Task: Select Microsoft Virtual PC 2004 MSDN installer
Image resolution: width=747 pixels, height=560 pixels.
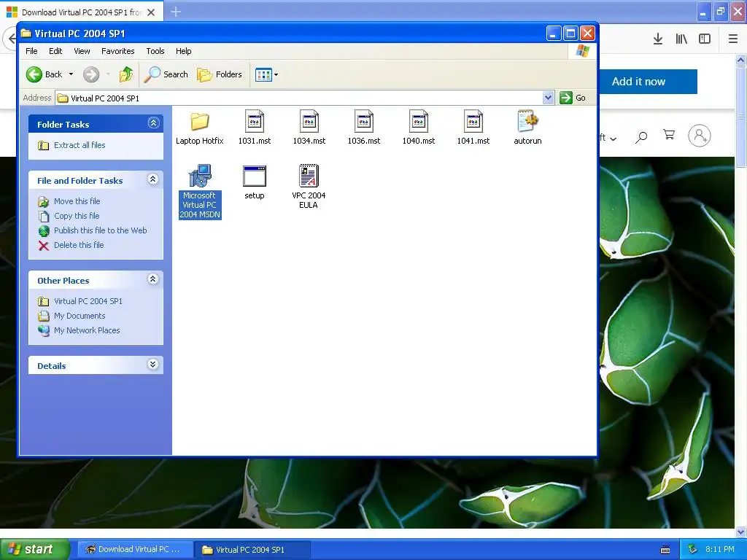Action: click(200, 192)
